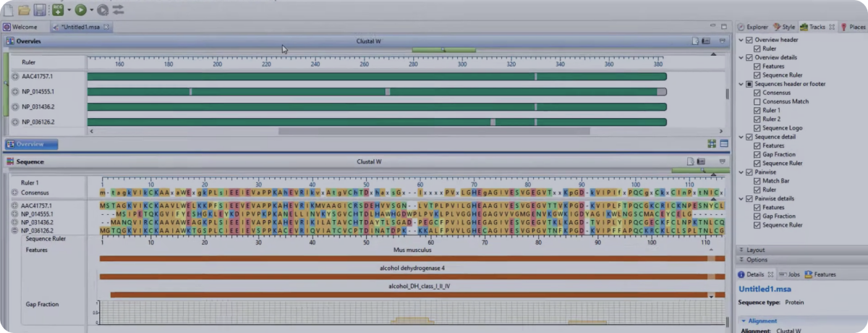Collapse the Pairwise details tree node

[741, 198]
